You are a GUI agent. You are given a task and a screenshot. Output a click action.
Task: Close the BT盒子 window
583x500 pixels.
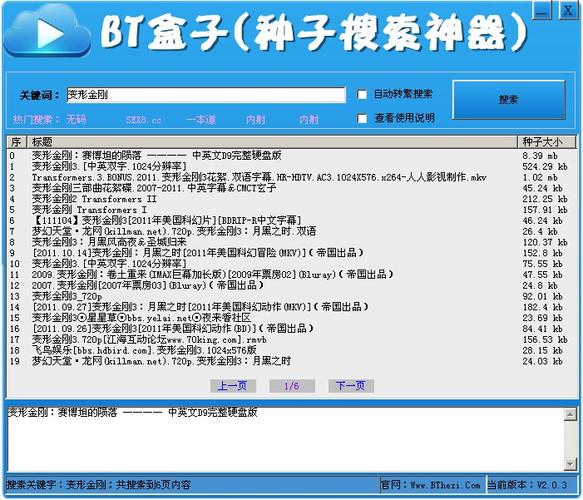click(x=568, y=10)
